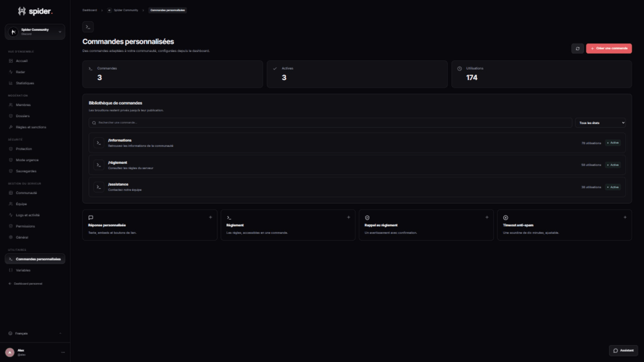Screen dimensions: 644x362
Task: Open the Membres section
Action: [x=35, y=105]
